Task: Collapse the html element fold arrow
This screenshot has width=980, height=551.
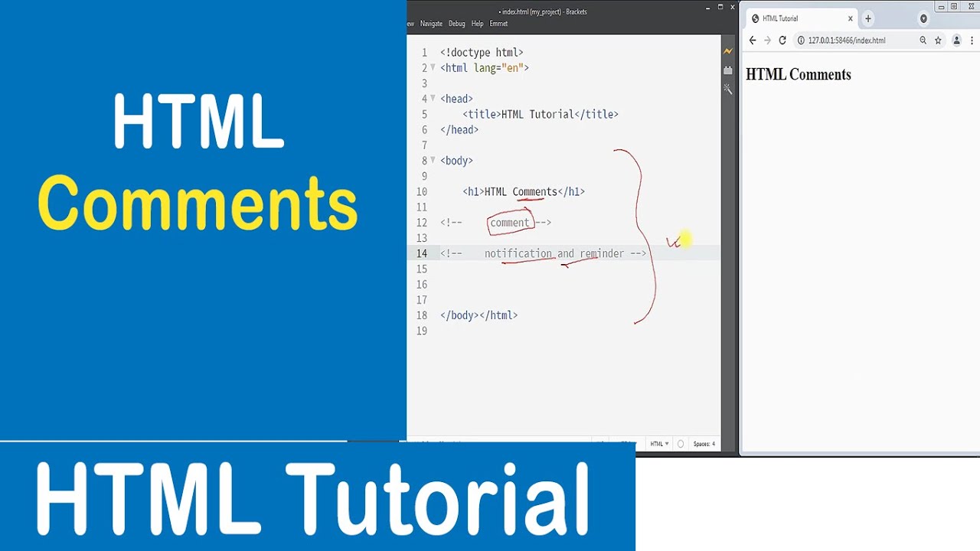Action: (x=433, y=68)
